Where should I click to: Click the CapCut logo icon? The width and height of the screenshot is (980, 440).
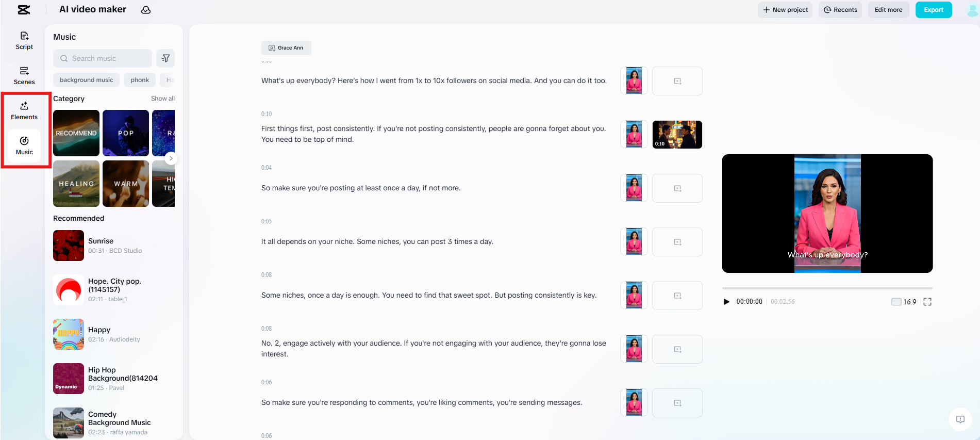(24, 10)
